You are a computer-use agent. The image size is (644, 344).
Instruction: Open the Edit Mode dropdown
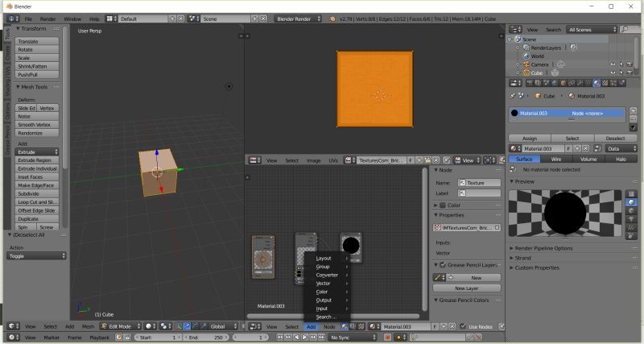pyautogui.click(x=120, y=326)
